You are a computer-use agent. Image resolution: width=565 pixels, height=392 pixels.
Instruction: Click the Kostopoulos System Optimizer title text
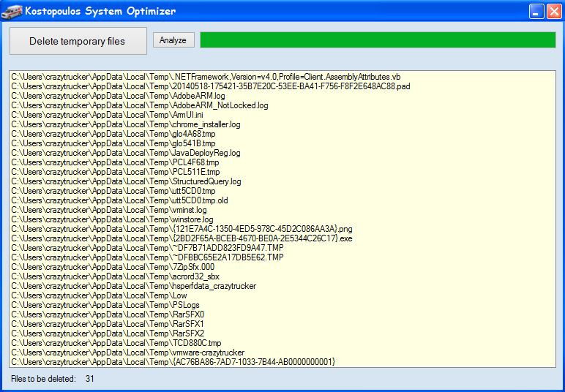coord(100,11)
